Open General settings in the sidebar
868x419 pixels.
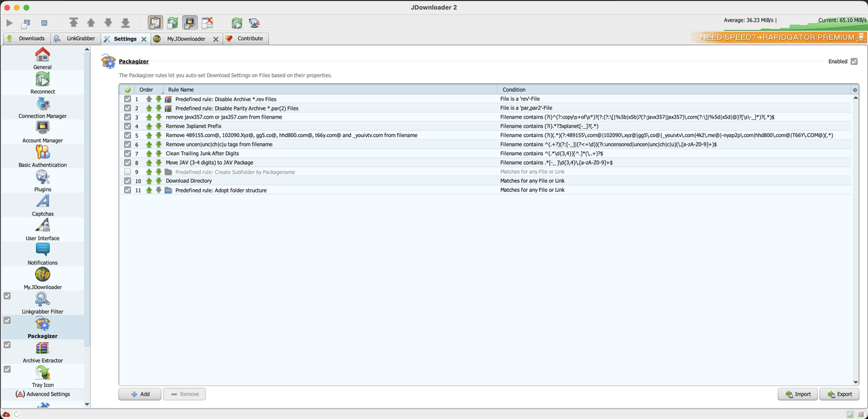tap(42, 58)
